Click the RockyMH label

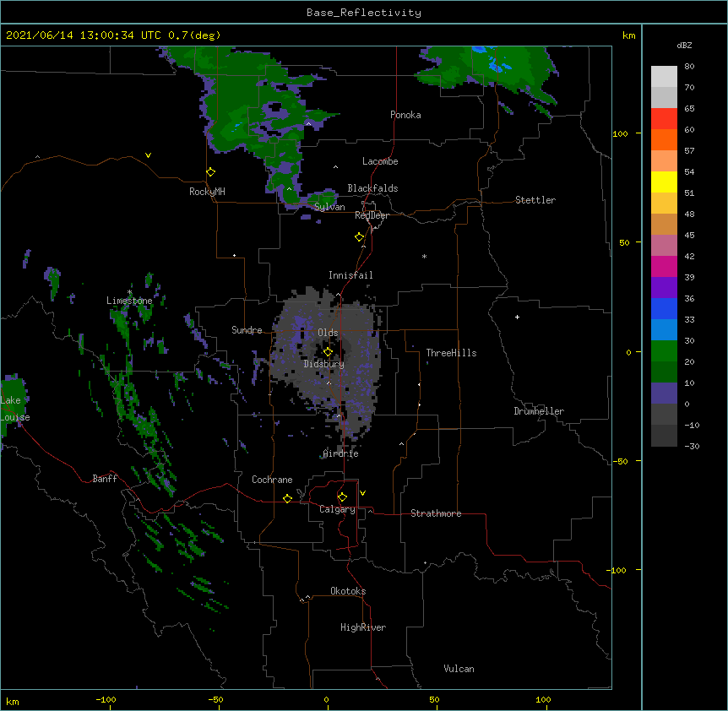[207, 192]
